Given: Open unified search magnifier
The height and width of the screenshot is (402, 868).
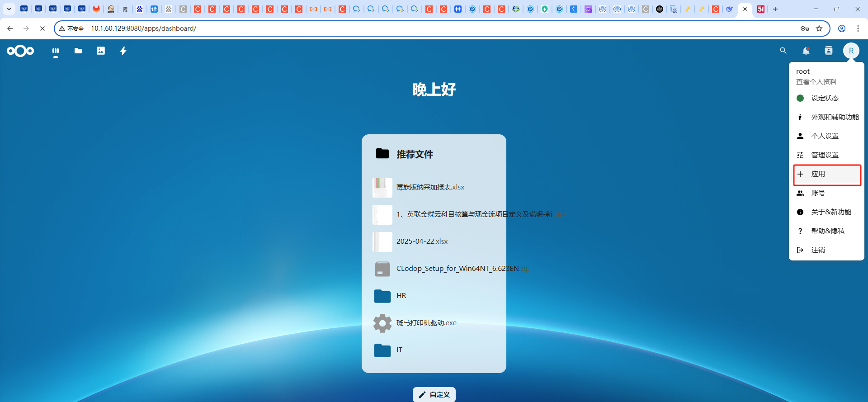Looking at the screenshot, I should pyautogui.click(x=783, y=51).
